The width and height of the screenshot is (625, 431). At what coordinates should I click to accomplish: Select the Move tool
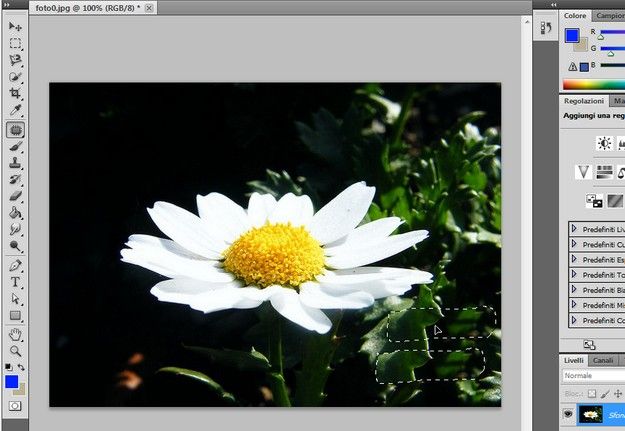pyautogui.click(x=15, y=26)
